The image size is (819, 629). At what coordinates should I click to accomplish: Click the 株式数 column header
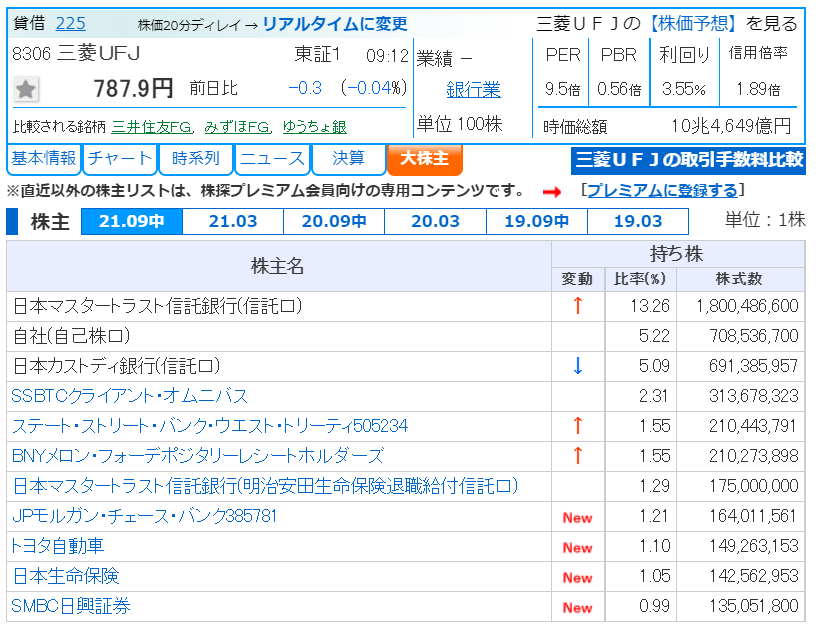(739, 279)
